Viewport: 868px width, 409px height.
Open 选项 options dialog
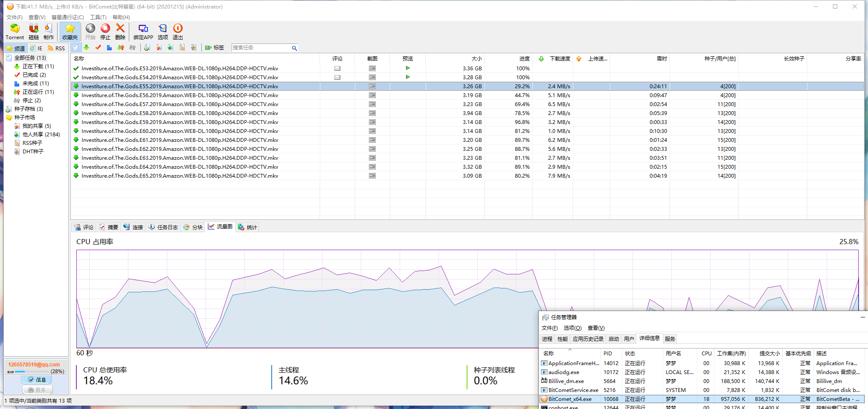[163, 32]
